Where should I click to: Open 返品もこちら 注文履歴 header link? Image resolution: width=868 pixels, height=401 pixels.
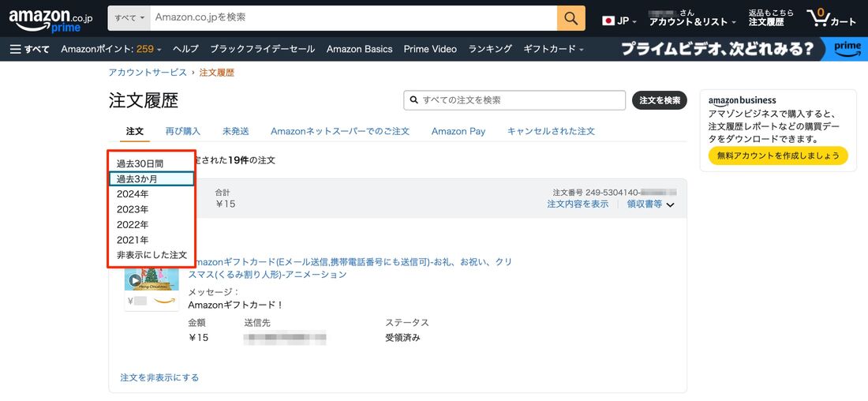pyautogui.click(x=771, y=18)
